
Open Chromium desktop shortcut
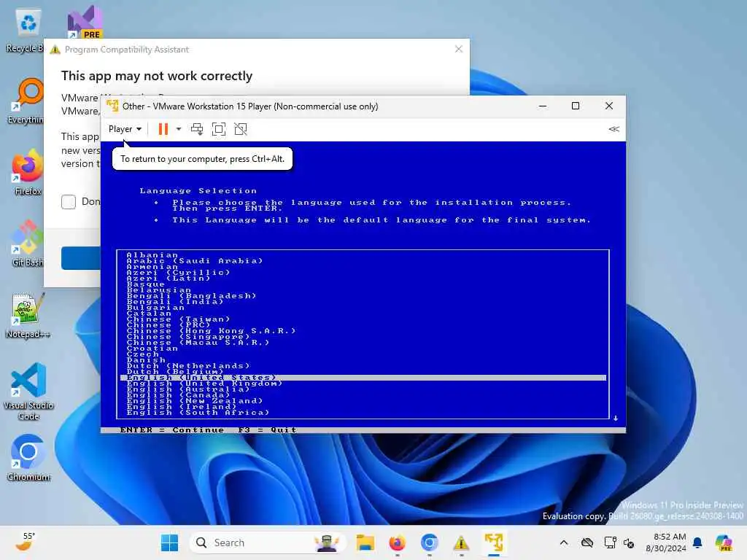point(28,458)
